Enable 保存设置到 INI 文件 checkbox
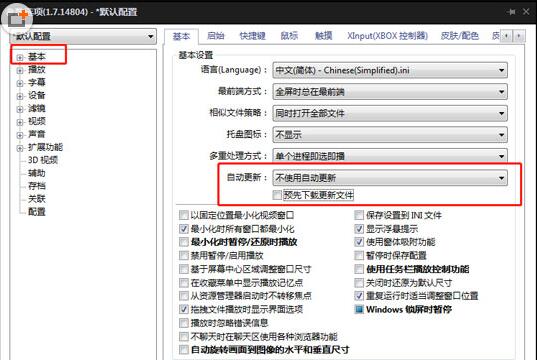The image size is (537, 360). 359,215
